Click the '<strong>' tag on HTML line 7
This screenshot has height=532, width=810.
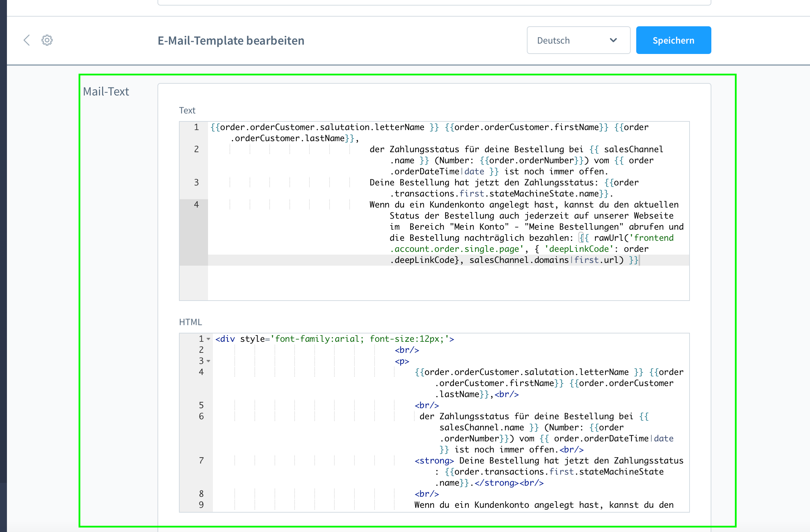pos(434,461)
